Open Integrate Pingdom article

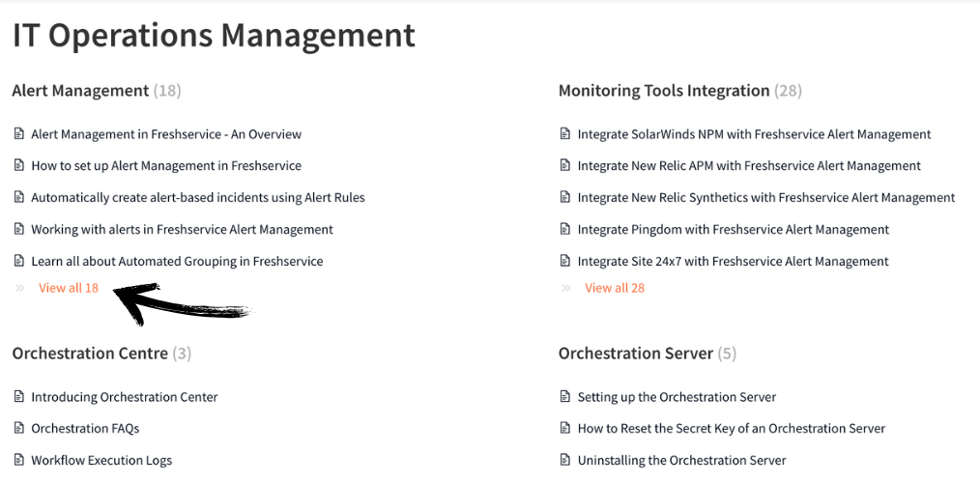[x=734, y=229]
